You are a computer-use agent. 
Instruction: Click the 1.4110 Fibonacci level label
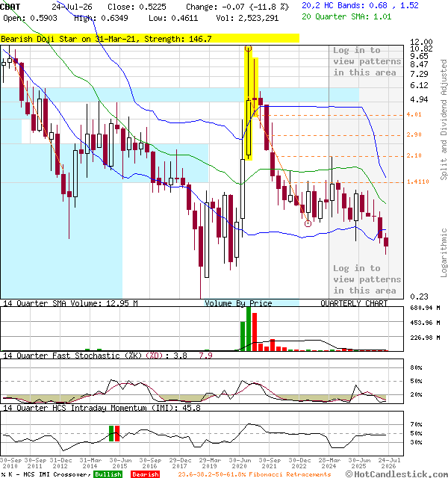coord(418,181)
